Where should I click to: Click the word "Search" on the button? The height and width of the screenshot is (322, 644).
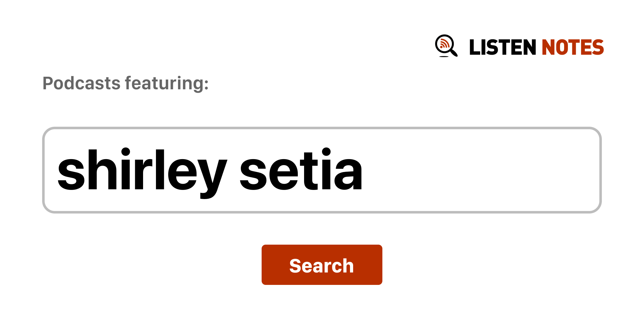(321, 266)
